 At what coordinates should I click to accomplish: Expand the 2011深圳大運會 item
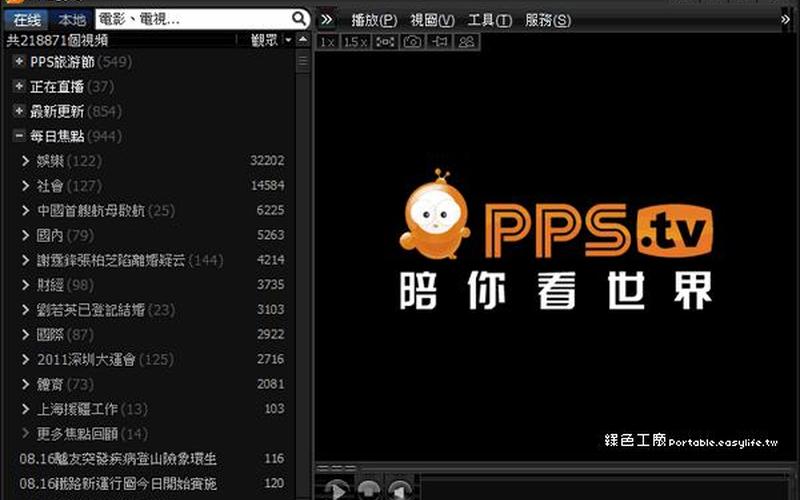pyautogui.click(x=26, y=359)
